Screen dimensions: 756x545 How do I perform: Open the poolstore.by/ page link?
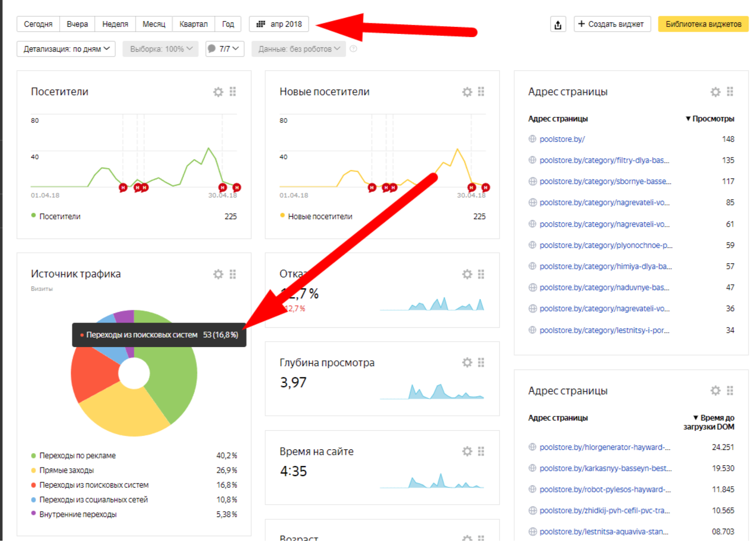pyautogui.click(x=562, y=139)
